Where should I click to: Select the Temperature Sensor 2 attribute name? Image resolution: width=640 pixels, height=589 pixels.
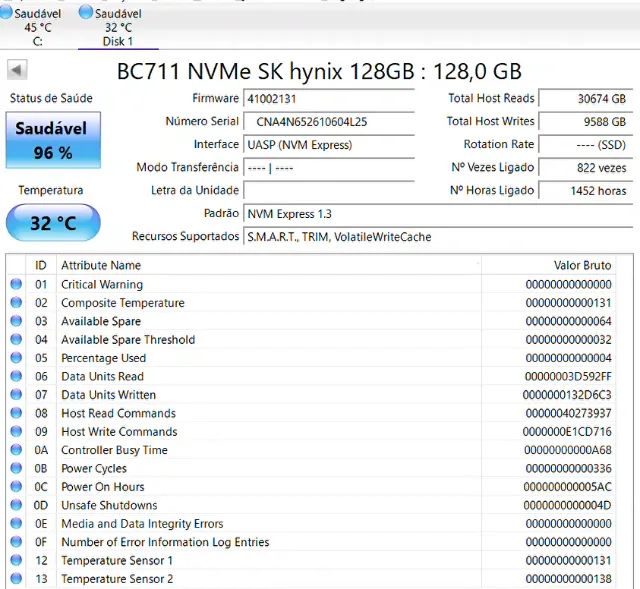point(117,578)
